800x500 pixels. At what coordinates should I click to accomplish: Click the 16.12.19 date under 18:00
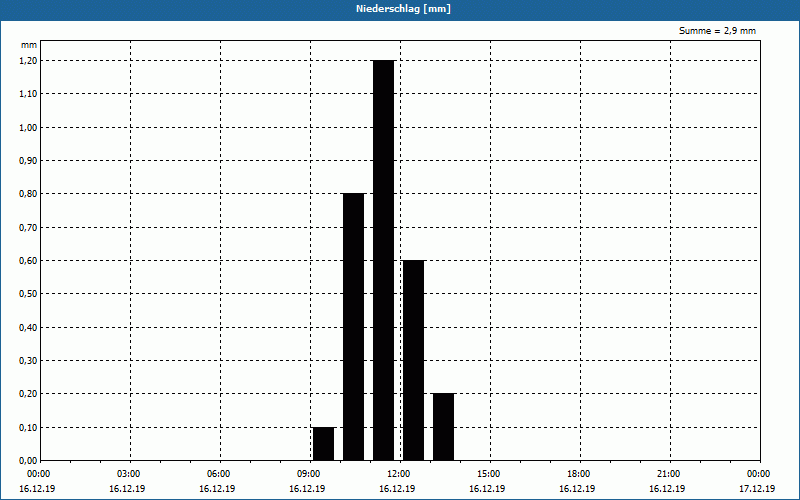point(577,489)
